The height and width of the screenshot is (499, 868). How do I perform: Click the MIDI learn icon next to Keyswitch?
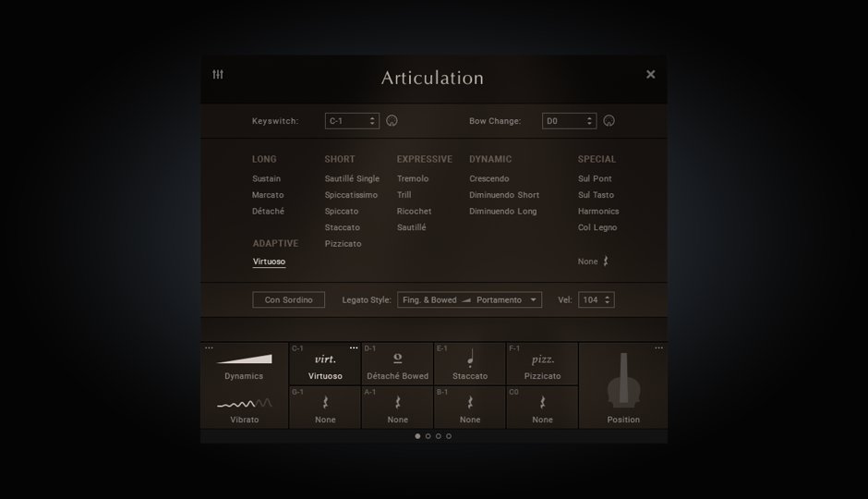coord(392,121)
